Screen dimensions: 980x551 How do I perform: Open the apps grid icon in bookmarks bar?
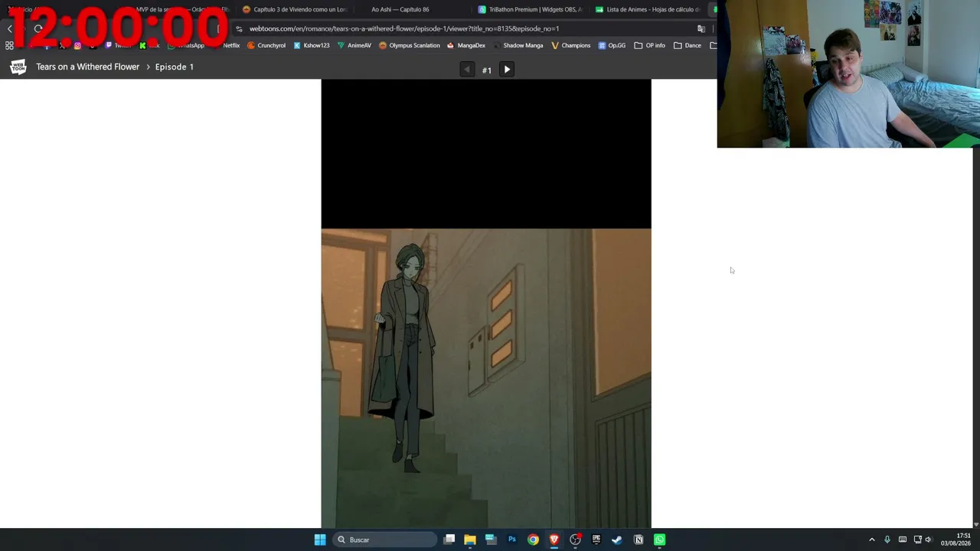(x=9, y=46)
